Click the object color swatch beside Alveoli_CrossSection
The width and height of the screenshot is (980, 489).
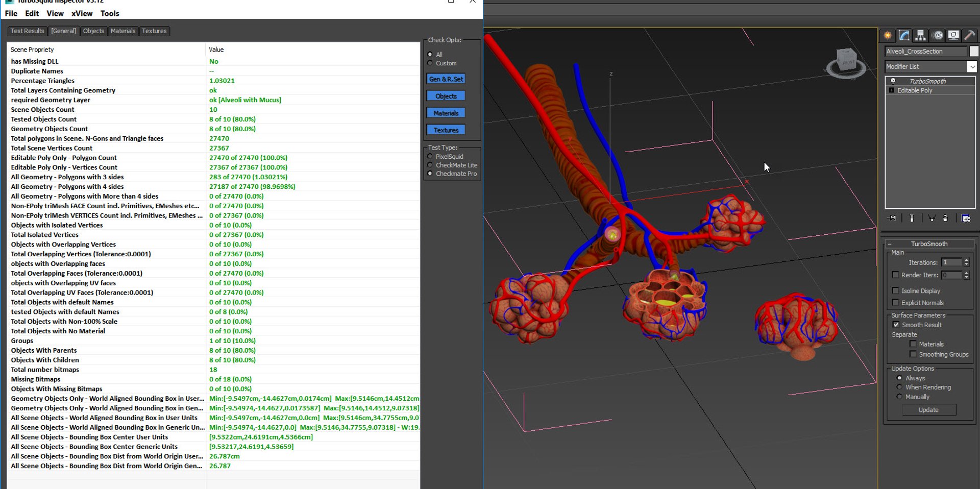pyautogui.click(x=974, y=51)
